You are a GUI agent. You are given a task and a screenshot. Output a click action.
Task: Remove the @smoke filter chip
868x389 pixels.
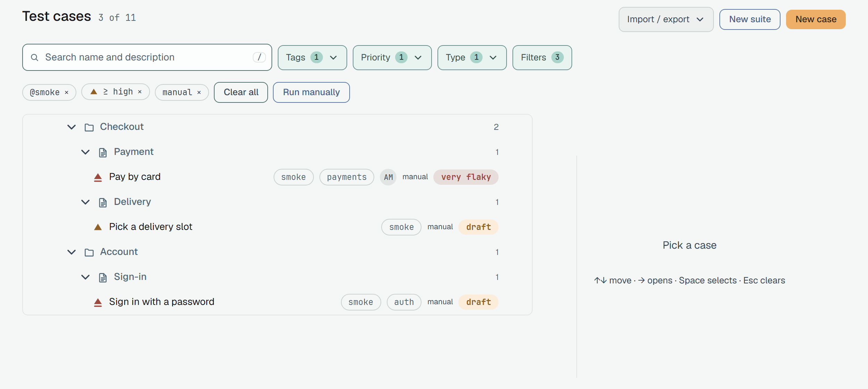tap(67, 92)
